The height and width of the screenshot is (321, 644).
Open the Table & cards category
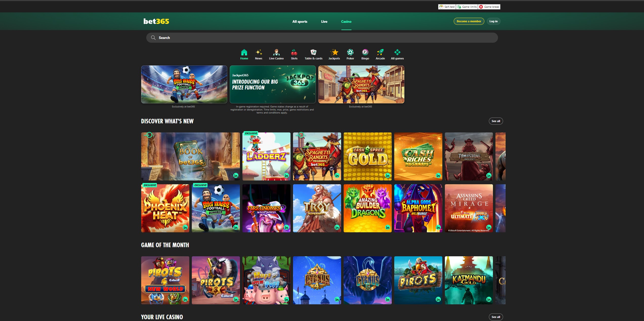(x=314, y=54)
